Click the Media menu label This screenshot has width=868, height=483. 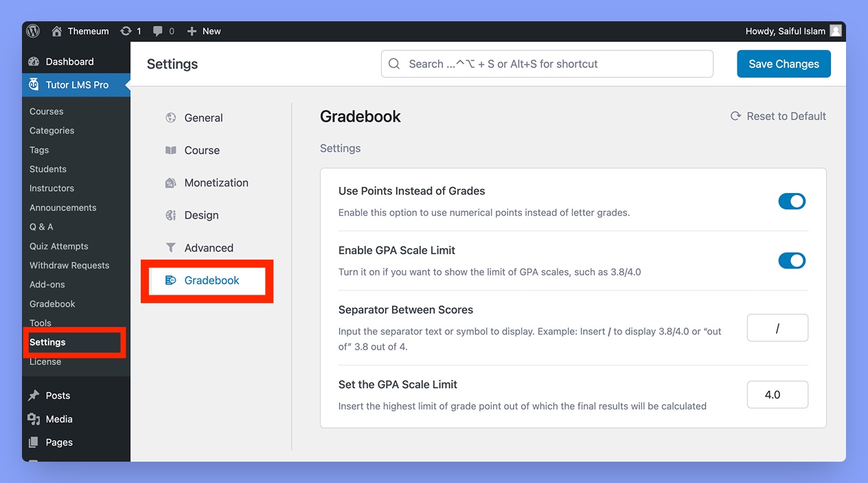59,419
